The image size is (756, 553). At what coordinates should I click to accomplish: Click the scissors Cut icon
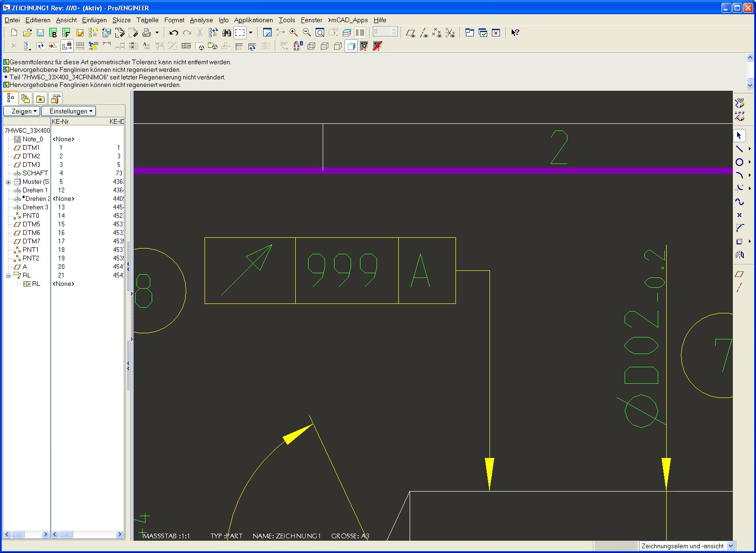(200, 33)
